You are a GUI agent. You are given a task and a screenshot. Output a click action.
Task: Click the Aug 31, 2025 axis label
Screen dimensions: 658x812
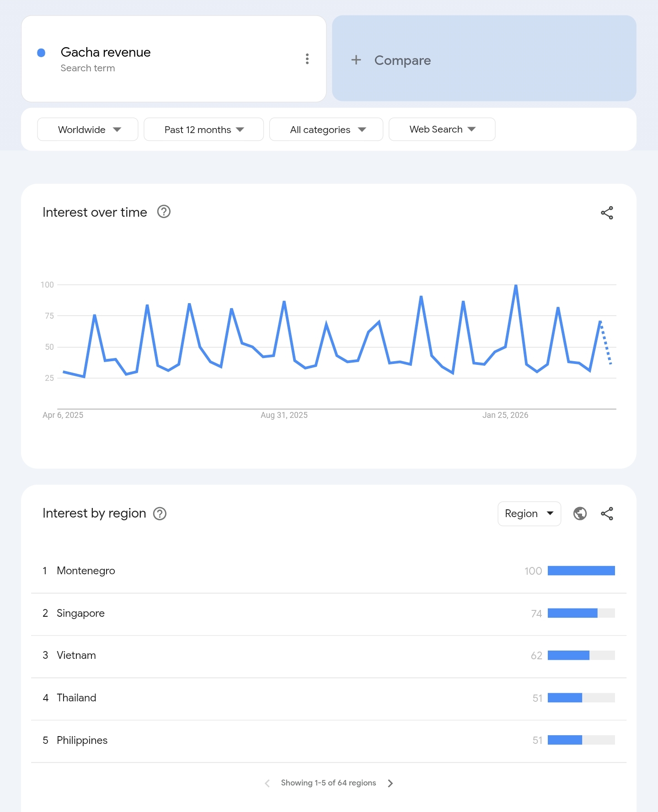click(x=284, y=415)
